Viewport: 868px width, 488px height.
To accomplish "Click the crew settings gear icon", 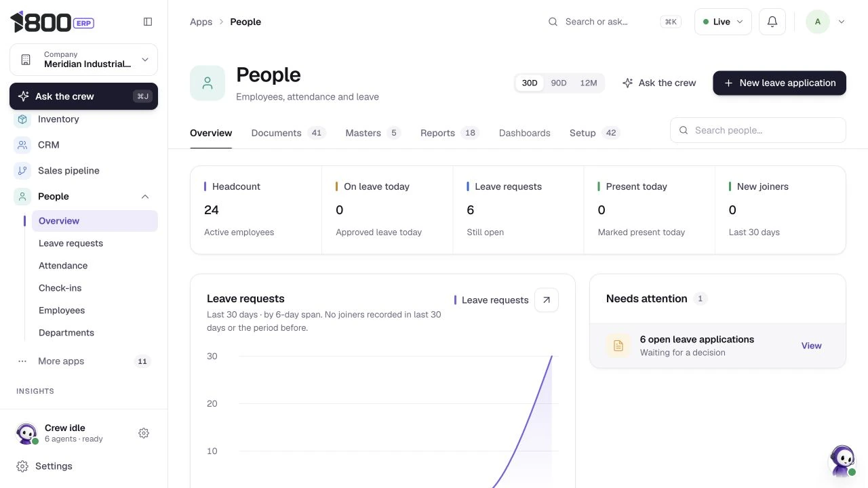I will click(144, 433).
